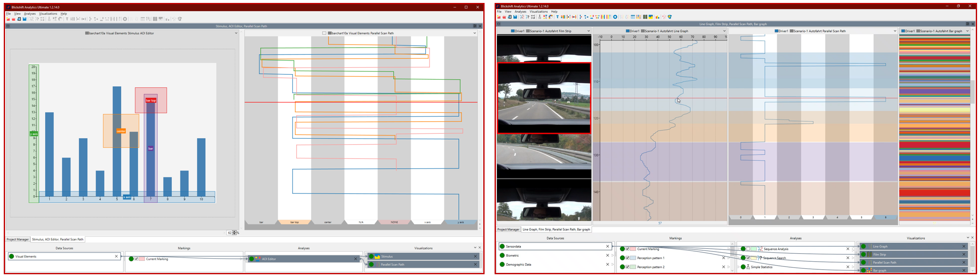Click pink Current Marking color swatch, left window

coord(142,259)
